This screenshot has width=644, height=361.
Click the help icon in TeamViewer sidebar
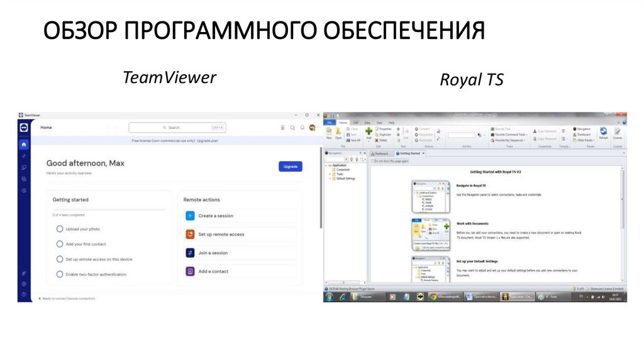coord(24,294)
